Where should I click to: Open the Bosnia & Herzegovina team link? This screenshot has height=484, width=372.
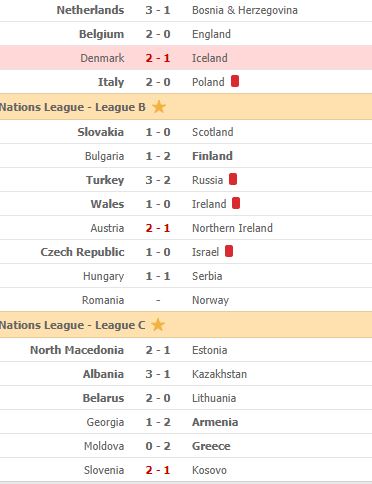tap(245, 10)
